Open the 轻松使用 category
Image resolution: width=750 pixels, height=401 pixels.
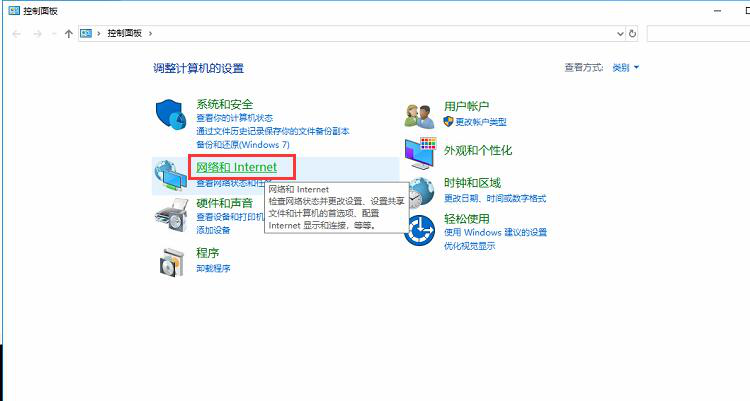click(466, 219)
